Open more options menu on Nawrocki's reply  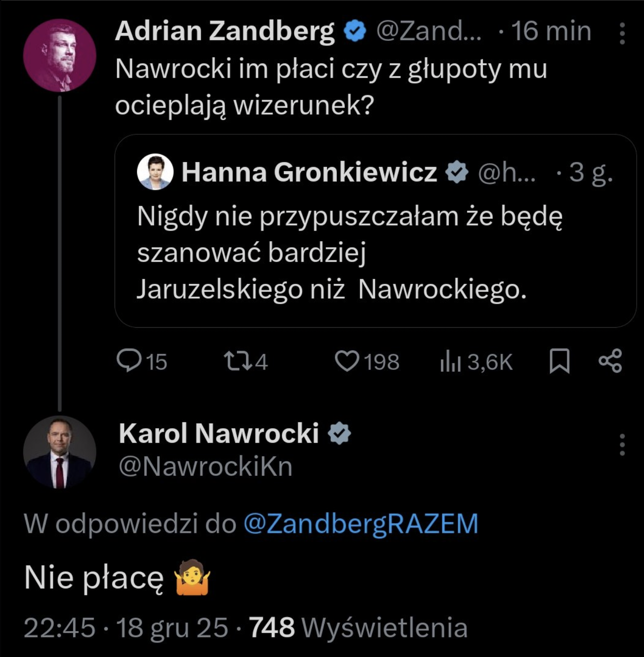point(622,445)
